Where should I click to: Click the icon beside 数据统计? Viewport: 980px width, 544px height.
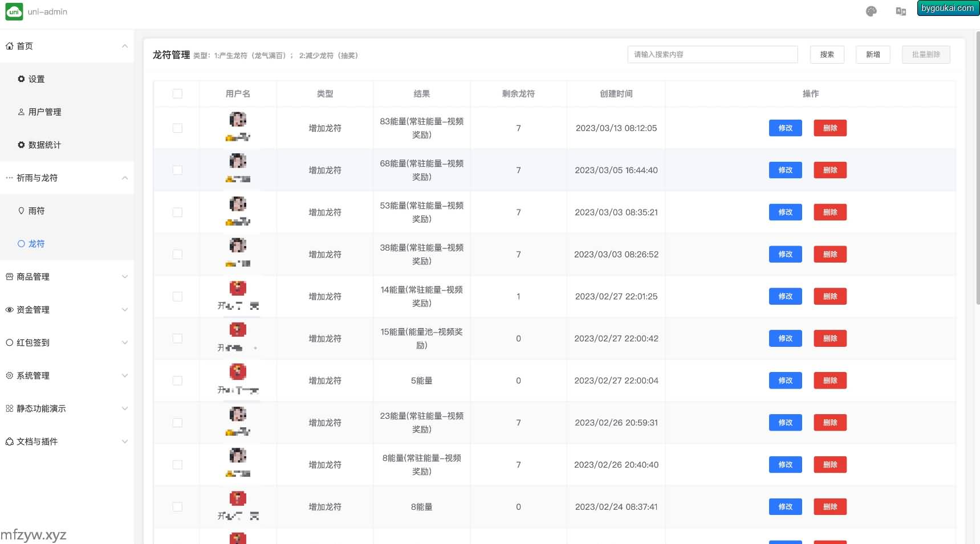pos(21,145)
